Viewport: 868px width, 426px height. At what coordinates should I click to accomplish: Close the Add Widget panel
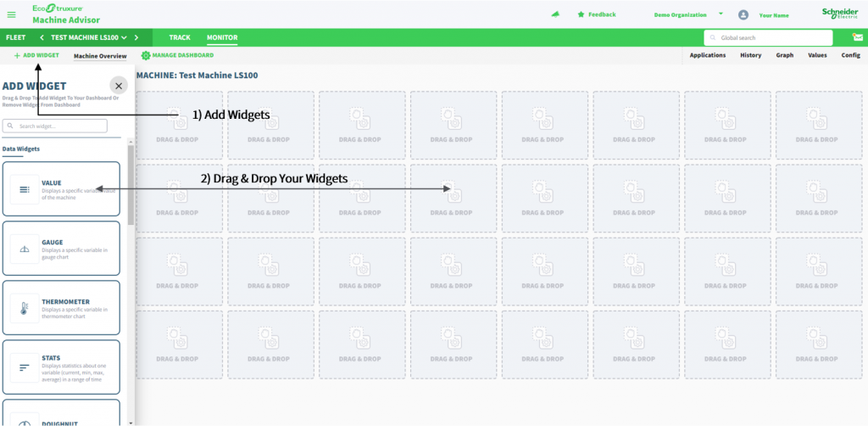click(119, 86)
